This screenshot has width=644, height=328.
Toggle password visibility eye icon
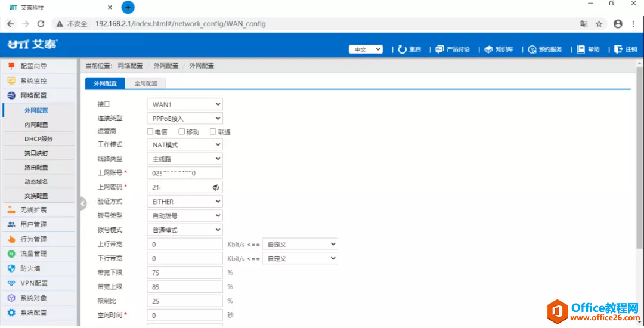tap(216, 188)
